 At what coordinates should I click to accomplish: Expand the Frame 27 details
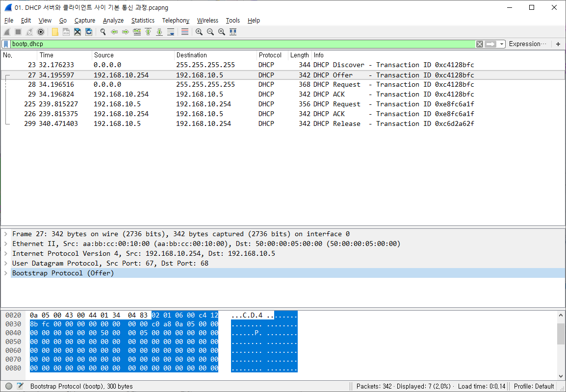click(6, 234)
